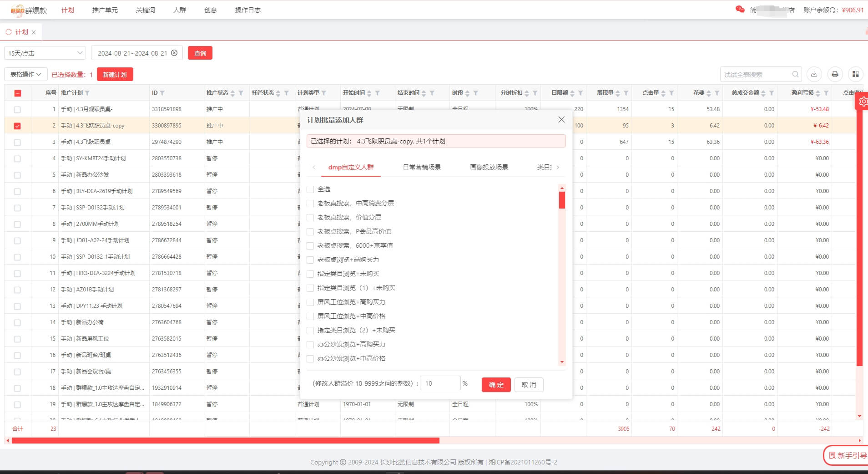Filter the 花费 column
This screenshot has width=868, height=474.
(717, 93)
